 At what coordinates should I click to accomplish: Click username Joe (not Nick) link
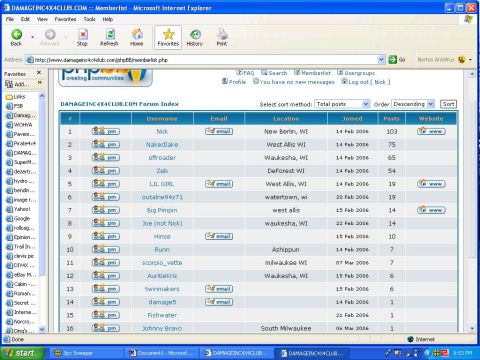(162, 223)
